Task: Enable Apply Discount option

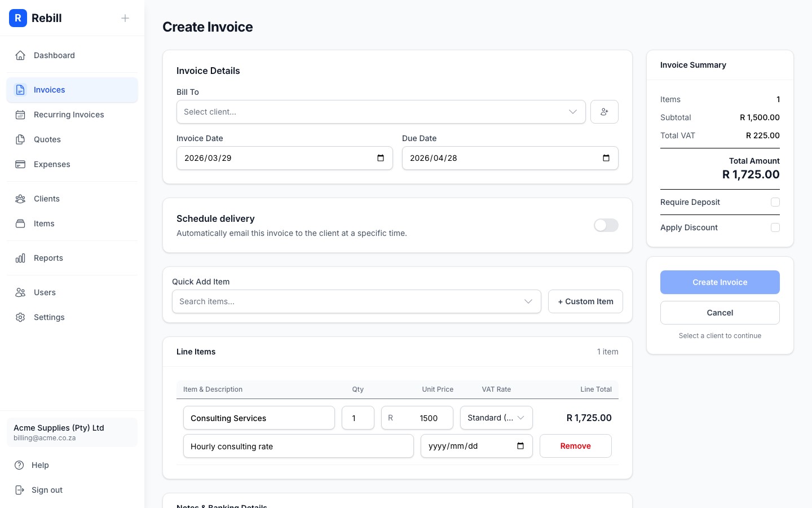Action: click(x=775, y=227)
